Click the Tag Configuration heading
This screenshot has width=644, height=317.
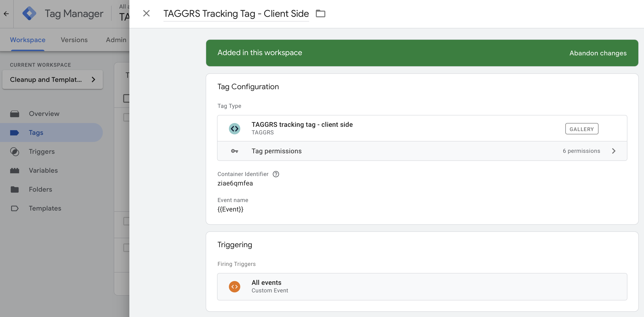tap(248, 87)
